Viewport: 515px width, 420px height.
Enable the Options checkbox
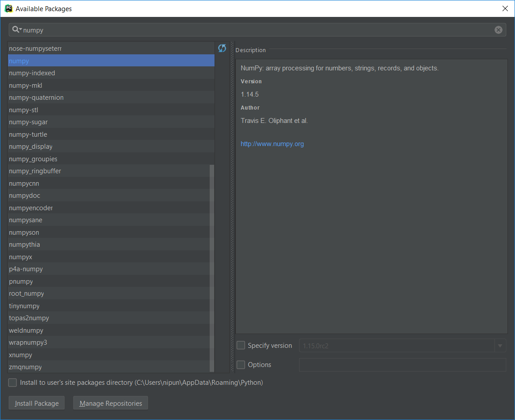pos(241,364)
